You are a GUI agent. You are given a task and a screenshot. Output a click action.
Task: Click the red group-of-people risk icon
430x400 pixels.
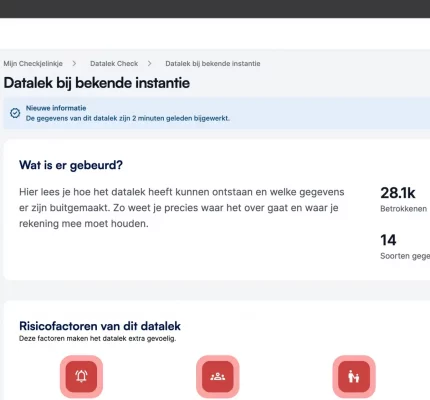click(x=218, y=376)
